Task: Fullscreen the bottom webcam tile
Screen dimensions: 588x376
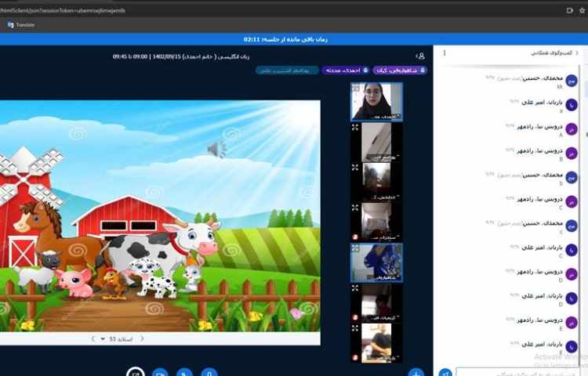Action: pos(355,328)
